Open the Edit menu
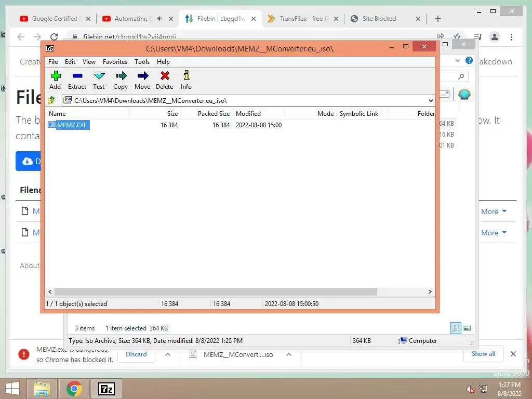532x399 pixels. (70, 62)
